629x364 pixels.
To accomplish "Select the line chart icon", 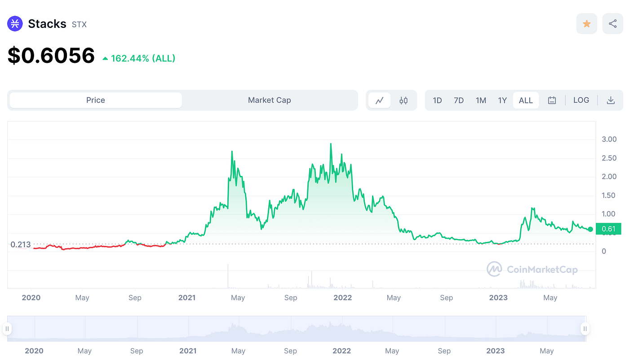I will [379, 100].
